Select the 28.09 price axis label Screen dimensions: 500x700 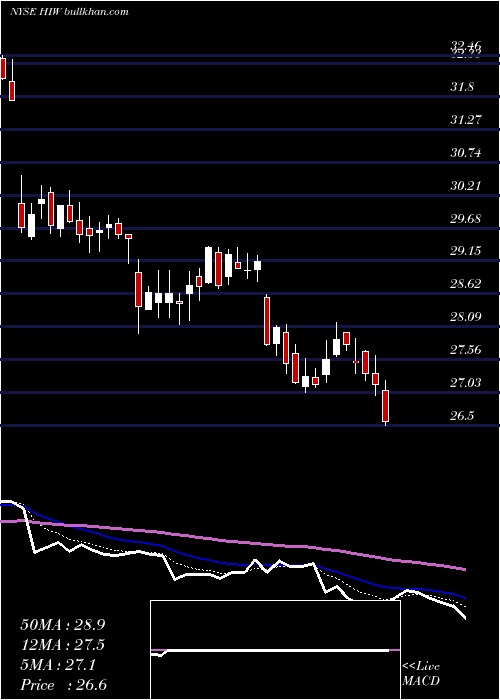point(466,317)
